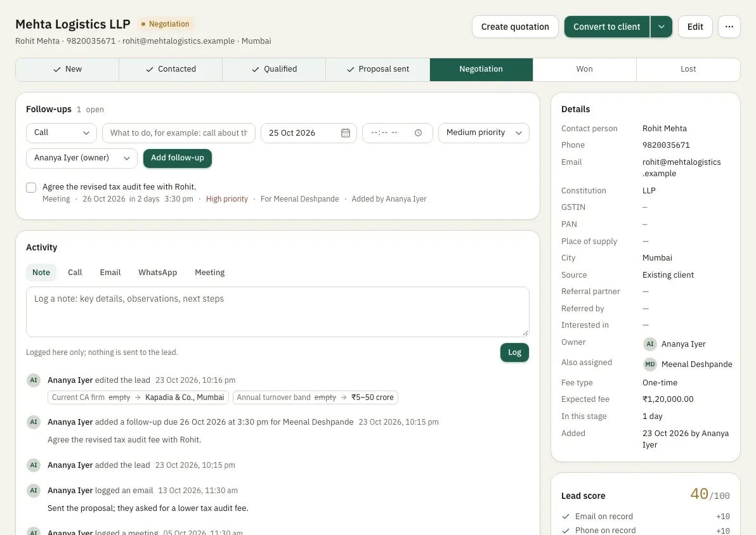Click the 'One-time' fee type value
The height and width of the screenshot is (535, 756).
coord(660,383)
